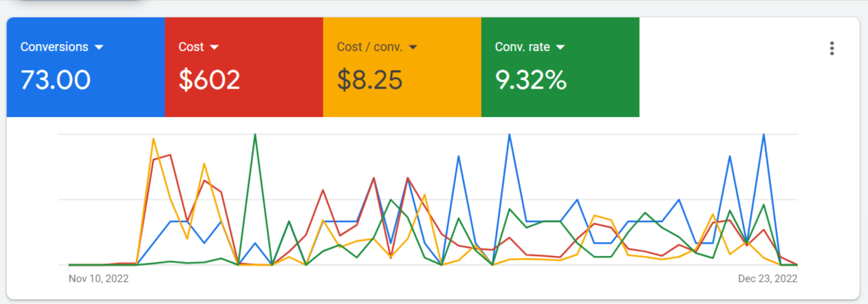Screen dimensions: 868x304
Task: Click the Dec 23, 2022 end date label
Action: pos(768,279)
